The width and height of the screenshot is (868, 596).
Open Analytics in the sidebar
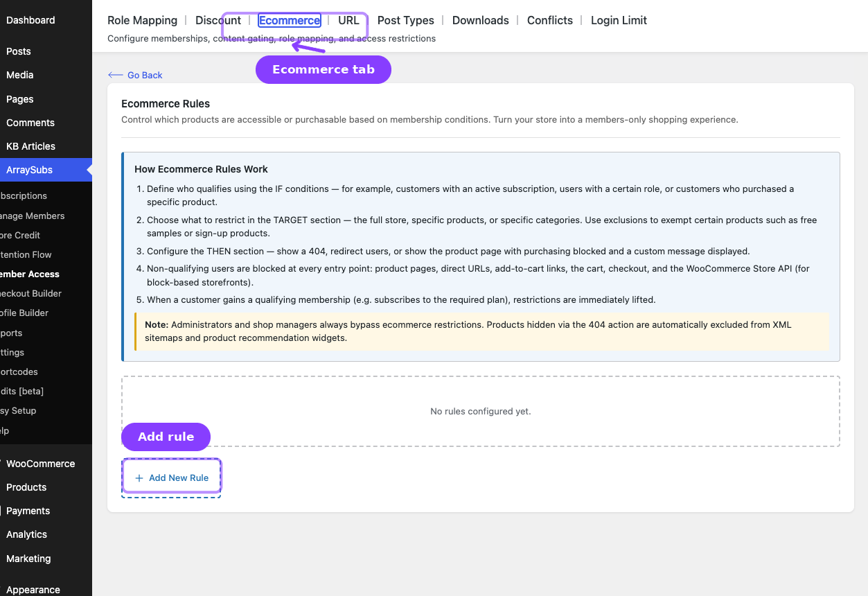tap(46, 534)
